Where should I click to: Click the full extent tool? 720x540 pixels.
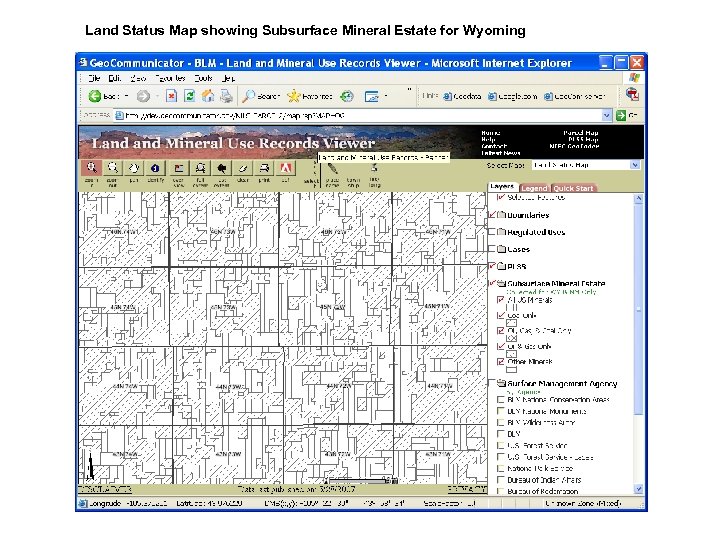pyautogui.click(x=200, y=168)
